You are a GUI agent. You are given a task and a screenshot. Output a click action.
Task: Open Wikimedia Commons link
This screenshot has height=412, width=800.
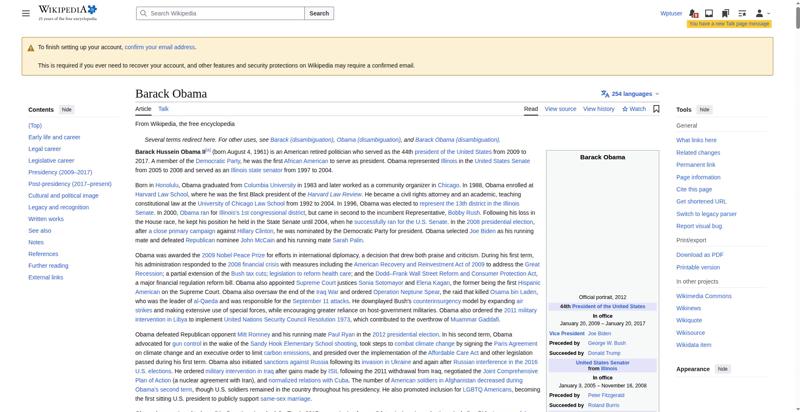click(704, 296)
